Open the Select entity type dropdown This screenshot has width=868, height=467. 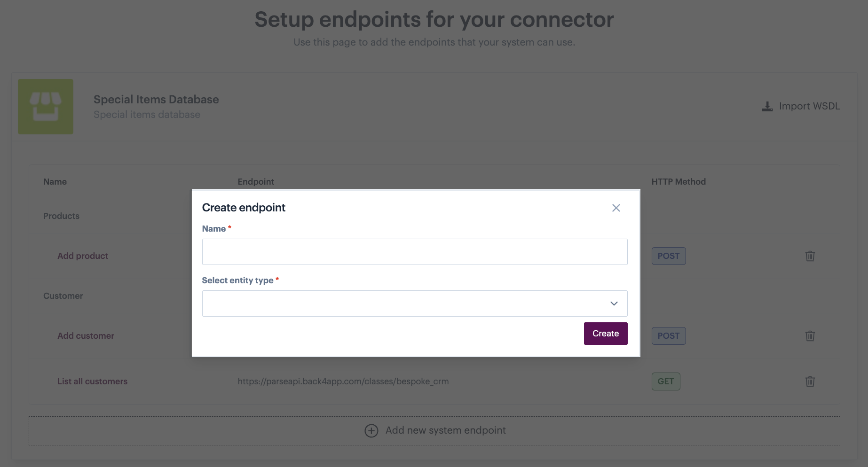(415, 304)
